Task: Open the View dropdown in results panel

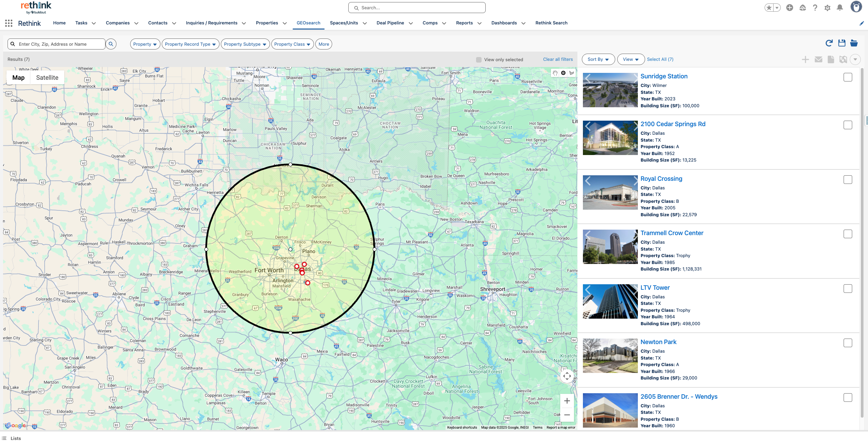Action: 631,59
